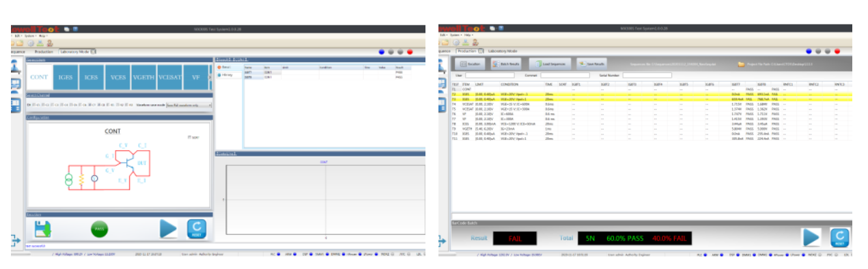Select the VGETH test item tile
868x269 pixels.
tap(143, 77)
